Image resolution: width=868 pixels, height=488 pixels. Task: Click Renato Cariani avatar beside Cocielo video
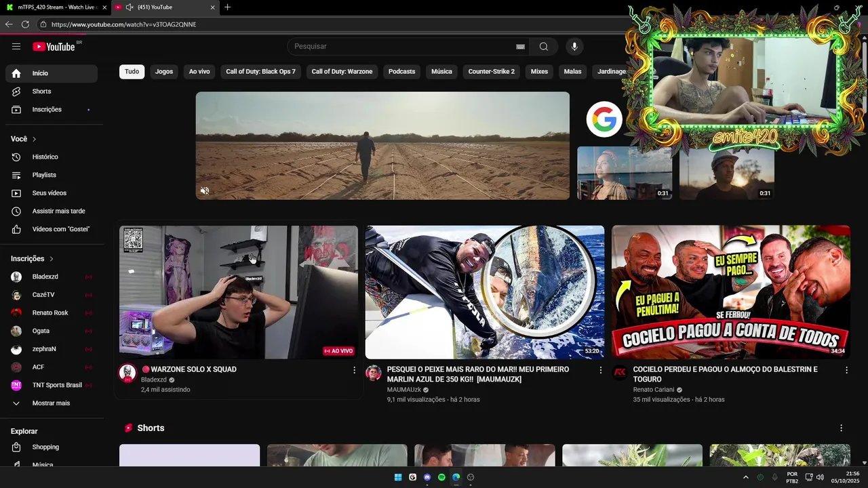pyautogui.click(x=620, y=373)
